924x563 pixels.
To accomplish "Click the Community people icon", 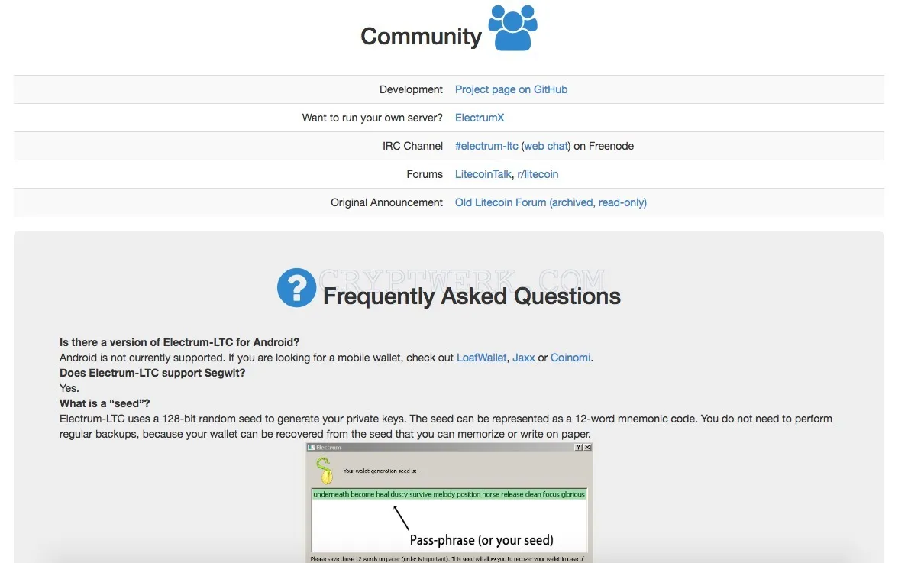I will click(512, 28).
